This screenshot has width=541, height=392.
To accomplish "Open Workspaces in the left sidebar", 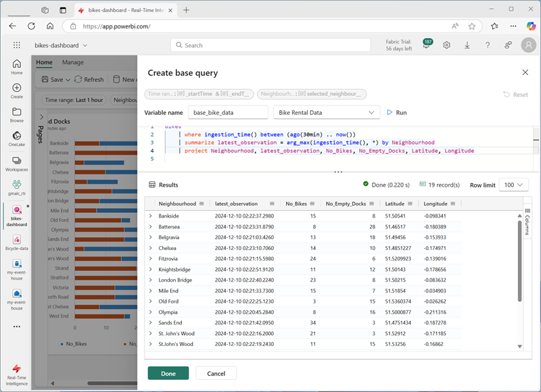I will (x=16, y=164).
